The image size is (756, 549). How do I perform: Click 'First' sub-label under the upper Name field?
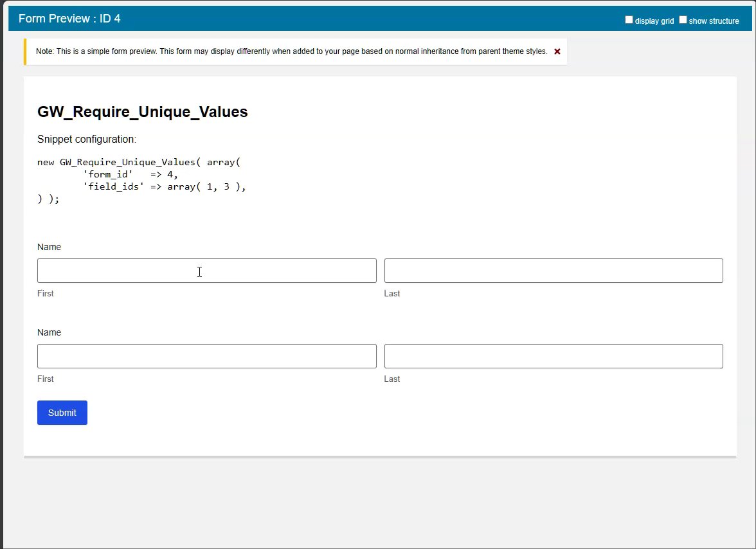coord(46,294)
